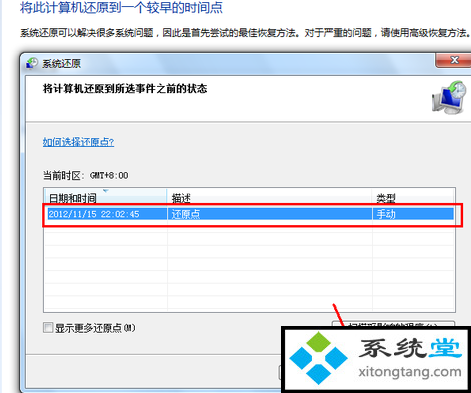Enable the 显示更多还原点 checkbox
This screenshot has width=471, height=393.
click(x=48, y=328)
